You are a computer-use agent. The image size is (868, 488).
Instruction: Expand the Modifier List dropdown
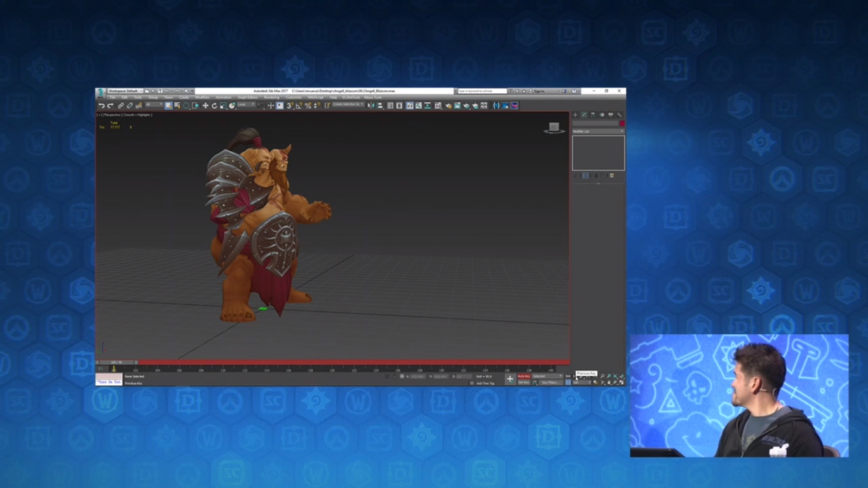click(x=598, y=132)
